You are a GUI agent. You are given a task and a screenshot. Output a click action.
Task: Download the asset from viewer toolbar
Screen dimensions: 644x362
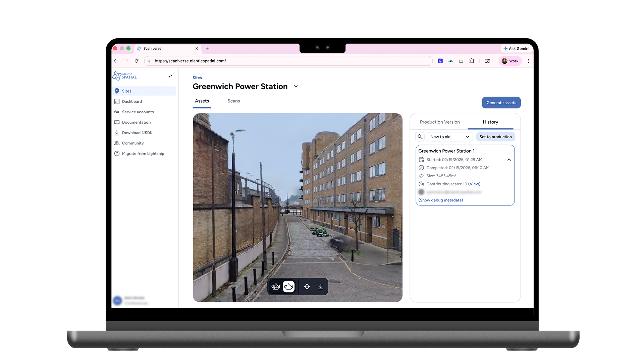point(321,287)
